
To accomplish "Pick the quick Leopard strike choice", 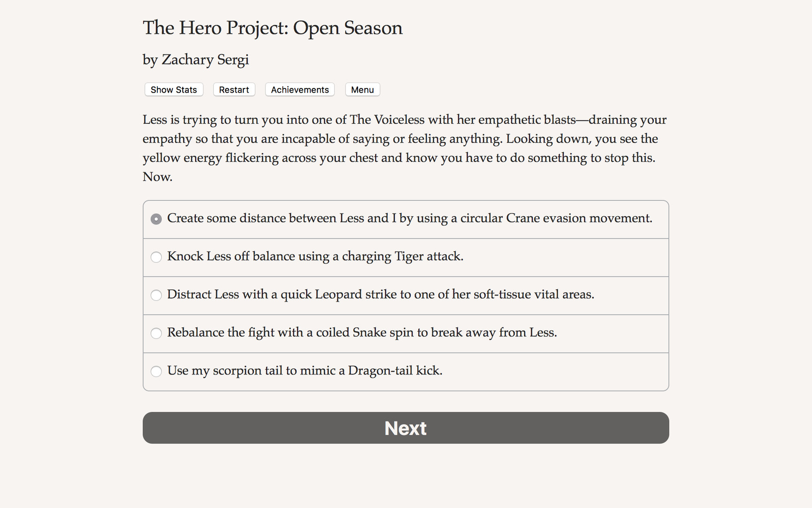I will pyautogui.click(x=406, y=295).
